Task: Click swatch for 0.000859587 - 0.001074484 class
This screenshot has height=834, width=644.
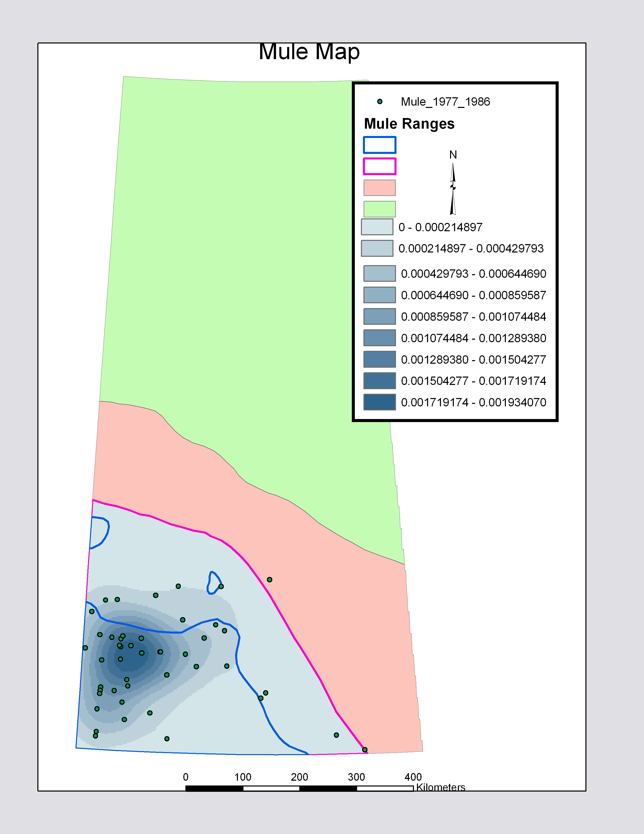Action: pyautogui.click(x=380, y=316)
